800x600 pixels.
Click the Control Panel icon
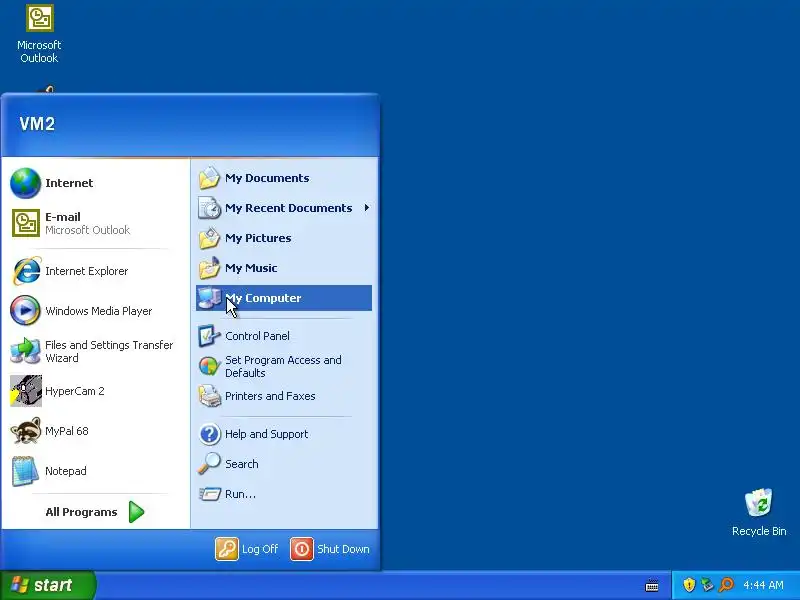point(209,336)
